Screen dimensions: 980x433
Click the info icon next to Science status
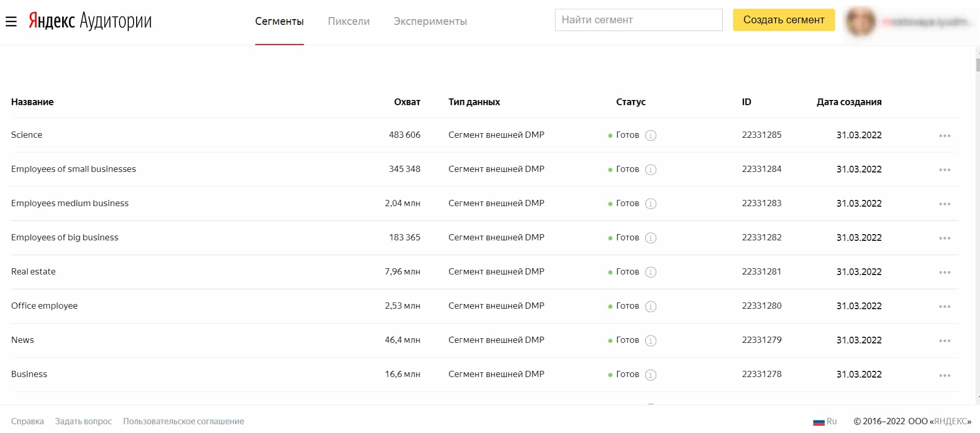pos(651,135)
